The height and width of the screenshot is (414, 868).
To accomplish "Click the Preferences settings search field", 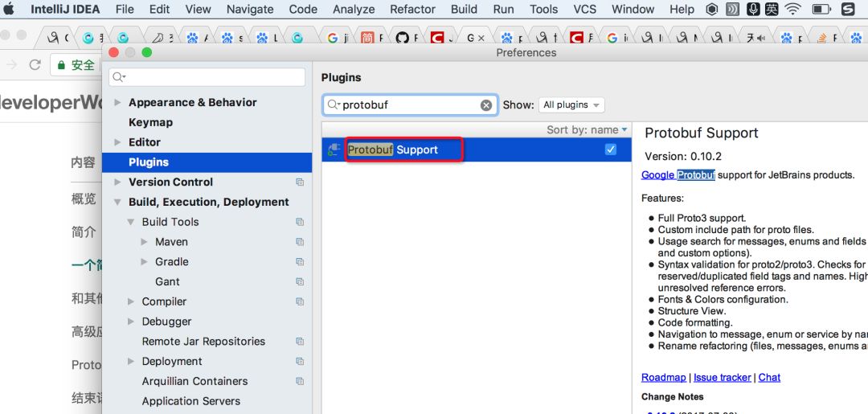I will 207,77.
